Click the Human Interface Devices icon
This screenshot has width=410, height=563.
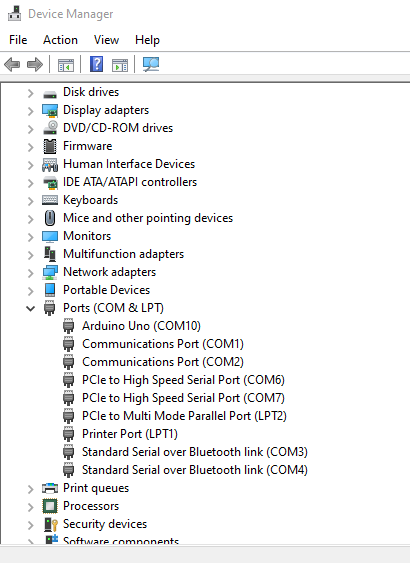point(50,164)
